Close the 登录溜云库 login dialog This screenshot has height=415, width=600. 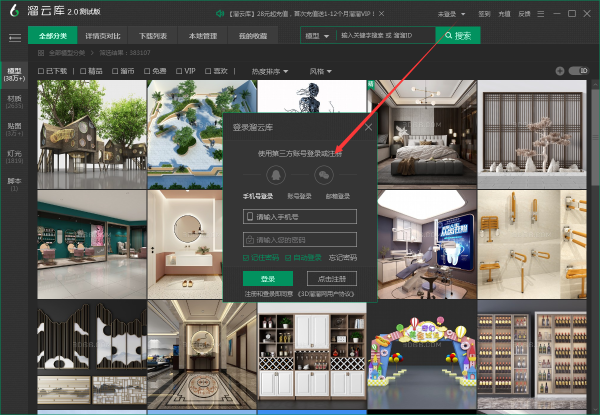click(x=368, y=127)
